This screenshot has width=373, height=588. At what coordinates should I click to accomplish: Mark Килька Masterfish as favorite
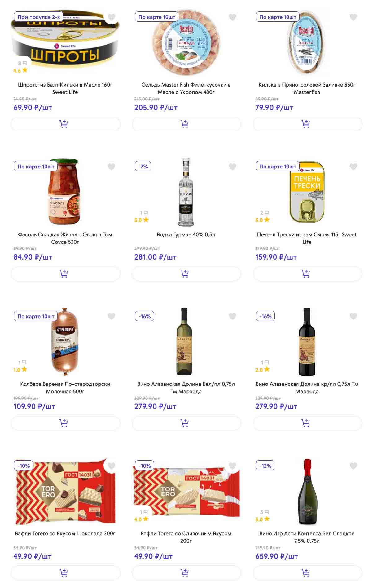point(353,17)
